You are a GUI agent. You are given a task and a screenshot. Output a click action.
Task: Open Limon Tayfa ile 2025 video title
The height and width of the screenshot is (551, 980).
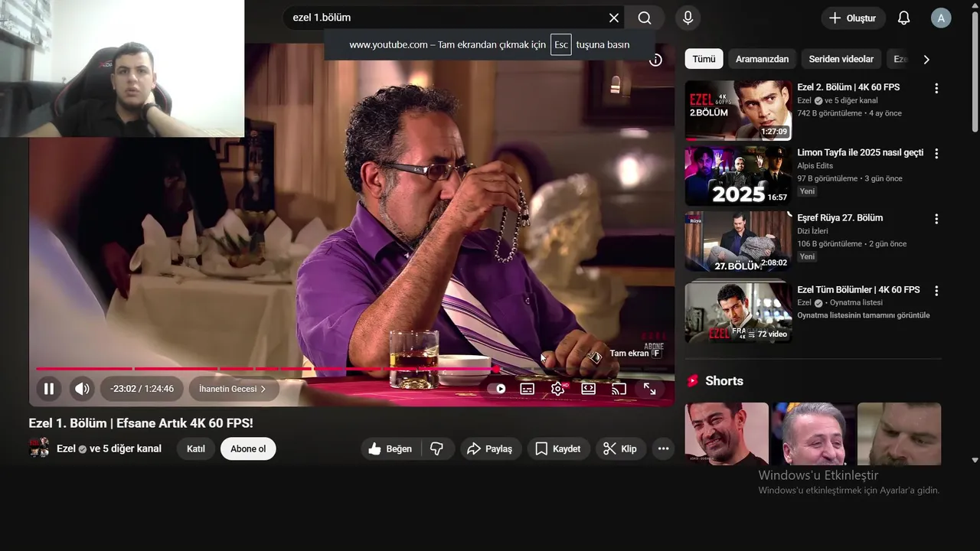point(860,152)
